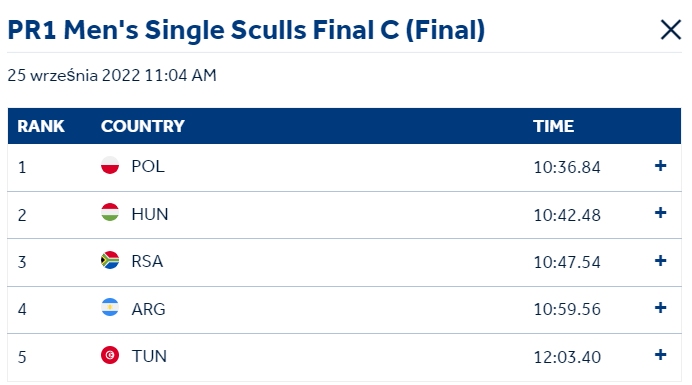
Task: Click the ARG country code text
Action: click(148, 309)
